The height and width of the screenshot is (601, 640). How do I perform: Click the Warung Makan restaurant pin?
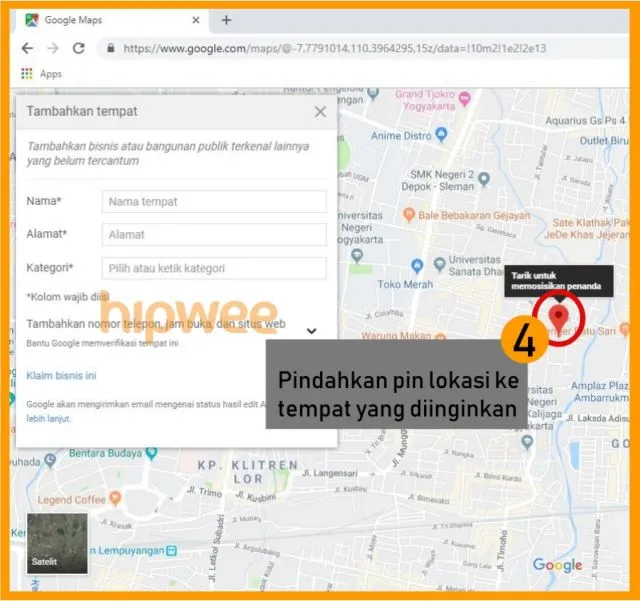440,336
